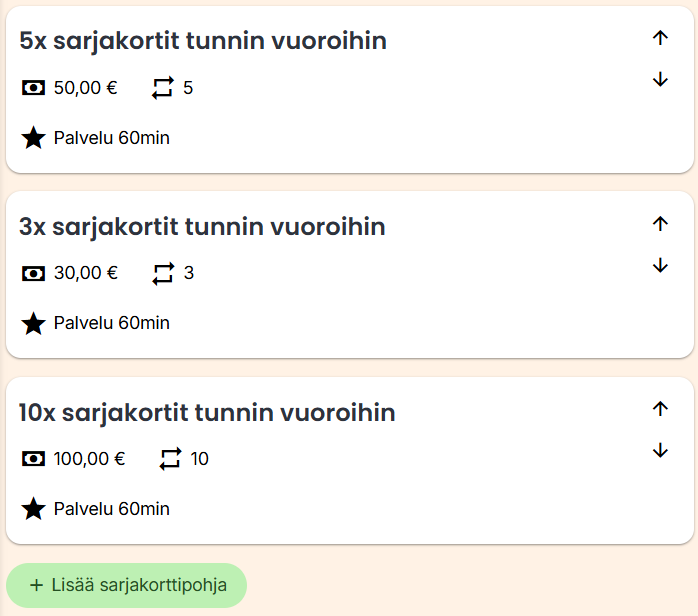Open the 3x sarjakortit tunnin vuoroihin title

(x=202, y=227)
